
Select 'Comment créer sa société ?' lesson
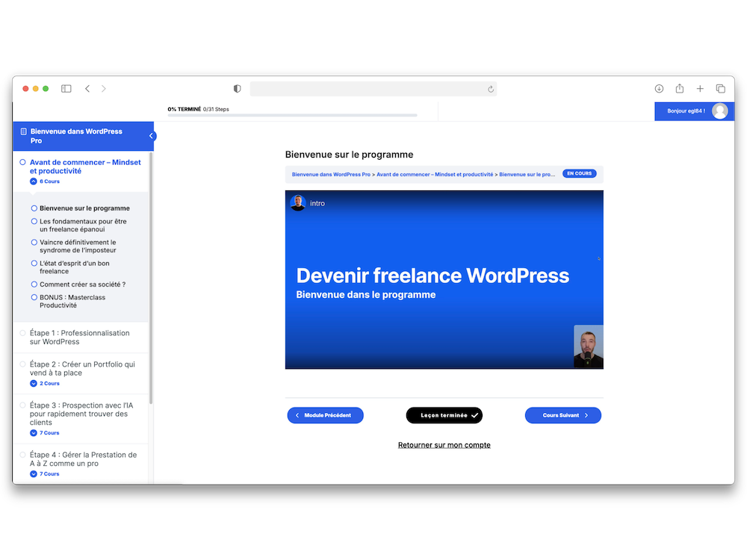[x=82, y=284]
